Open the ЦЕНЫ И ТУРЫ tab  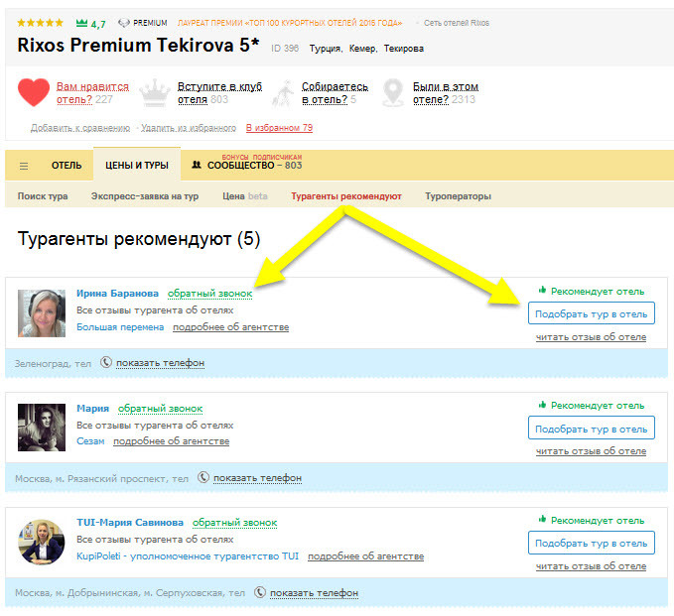[137, 166]
